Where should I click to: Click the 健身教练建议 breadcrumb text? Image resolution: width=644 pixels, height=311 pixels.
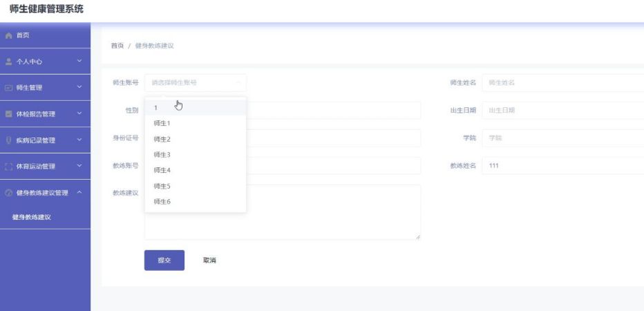tap(154, 46)
